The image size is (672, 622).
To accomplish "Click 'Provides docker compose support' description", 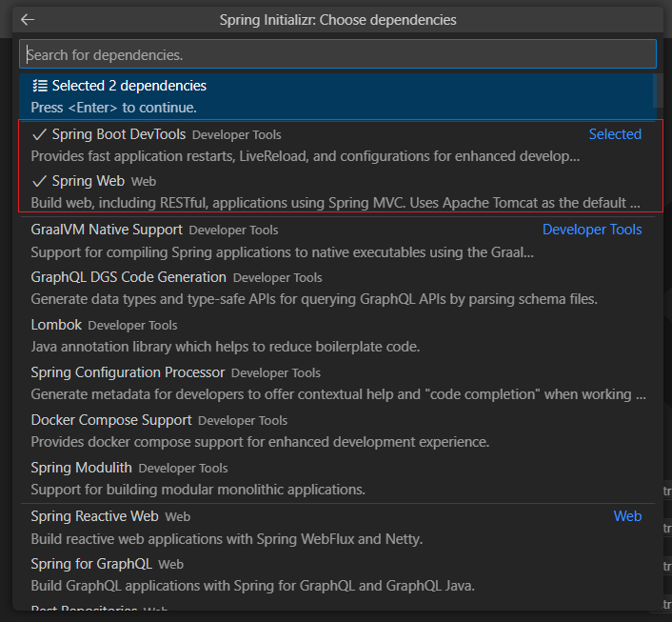I will (260, 442).
